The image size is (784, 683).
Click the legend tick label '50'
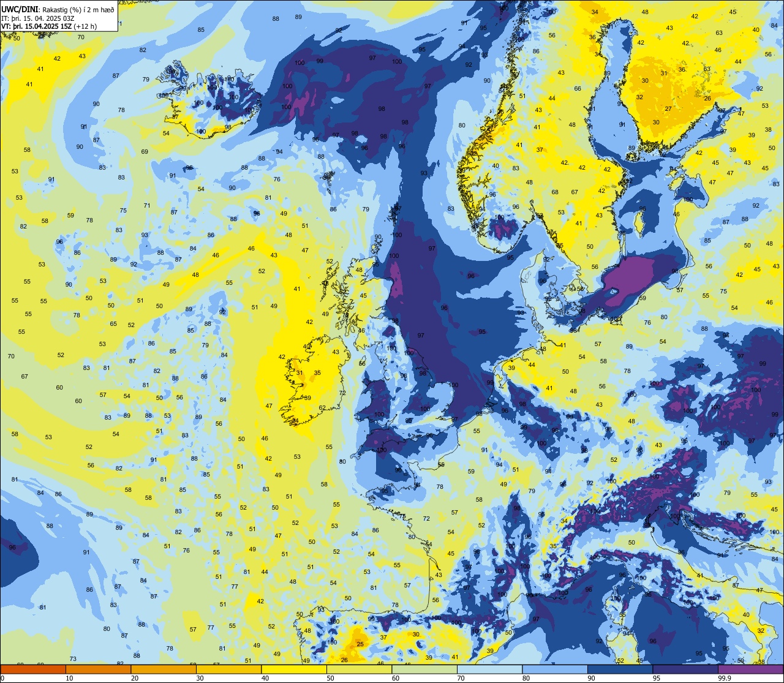[330, 678]
